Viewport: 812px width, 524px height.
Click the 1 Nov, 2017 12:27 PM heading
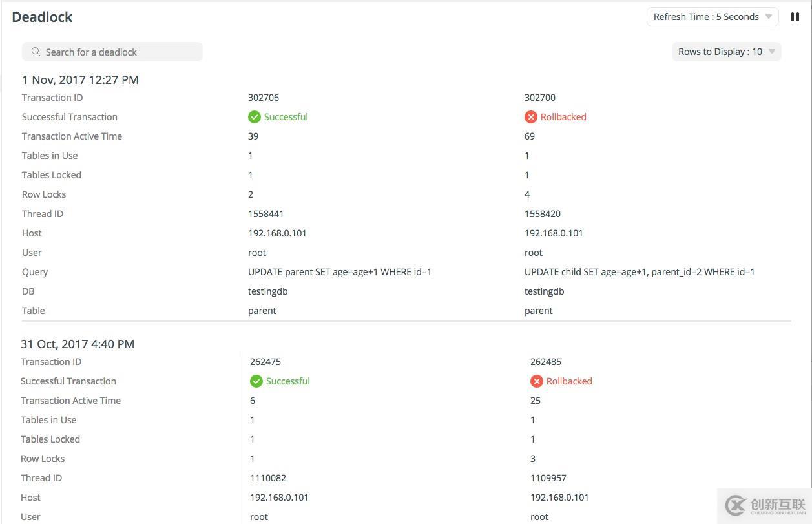click(x=80, y=80)
